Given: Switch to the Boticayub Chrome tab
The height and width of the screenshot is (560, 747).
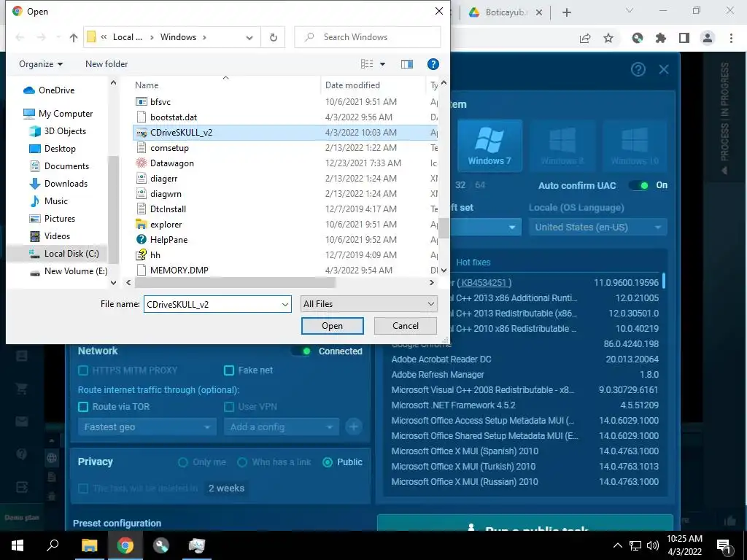Looking at the screenshot, I should pos(506,12).
